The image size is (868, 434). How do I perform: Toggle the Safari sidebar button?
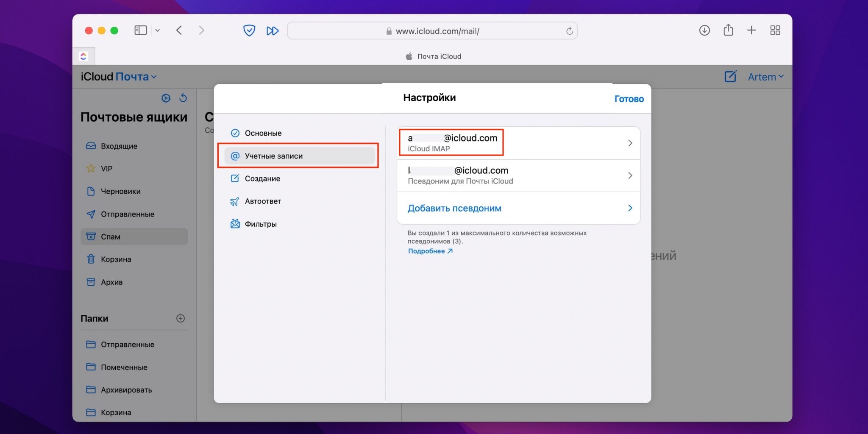tap(140, 31)
